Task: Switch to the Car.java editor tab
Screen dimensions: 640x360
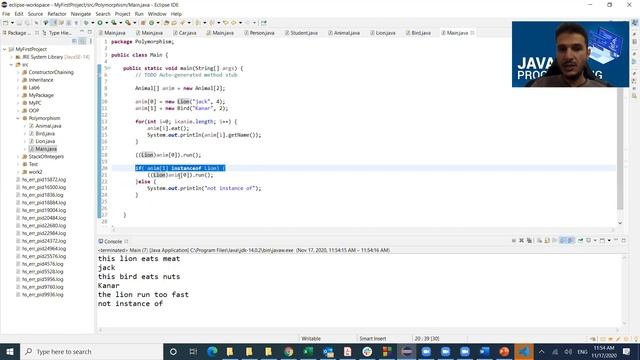Action: 185,33
